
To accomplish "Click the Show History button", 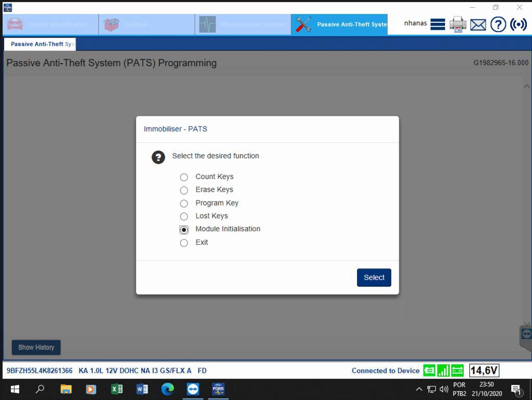I will coord(36,347).
